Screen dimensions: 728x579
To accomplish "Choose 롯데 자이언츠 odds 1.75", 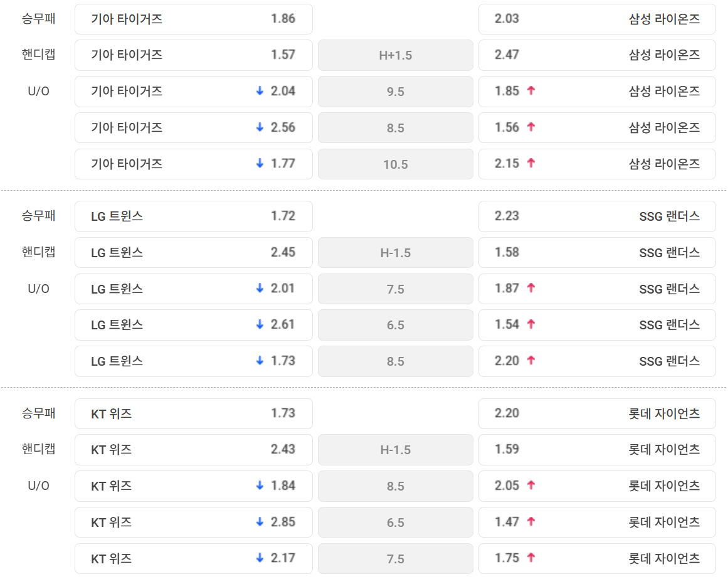I will (x=597, y=558).
